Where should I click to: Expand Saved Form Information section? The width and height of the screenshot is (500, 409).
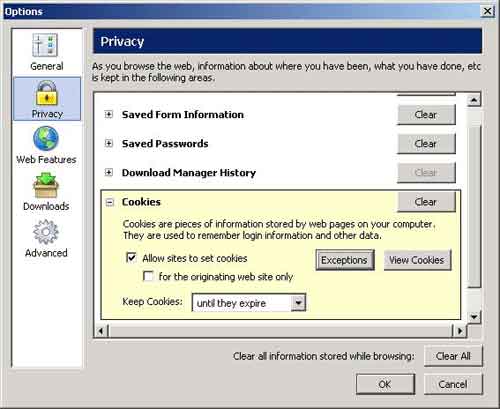(109, 114)
